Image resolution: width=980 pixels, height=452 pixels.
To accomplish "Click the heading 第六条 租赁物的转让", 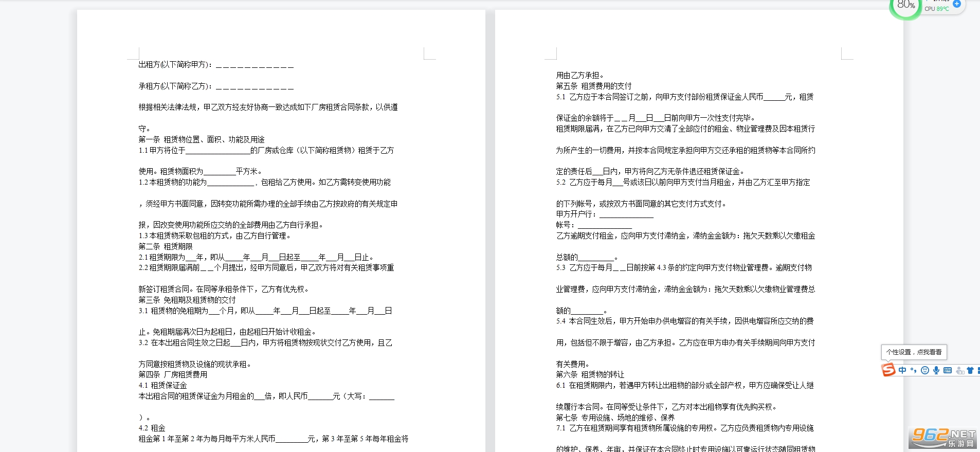I will click(x=590, y=375).
